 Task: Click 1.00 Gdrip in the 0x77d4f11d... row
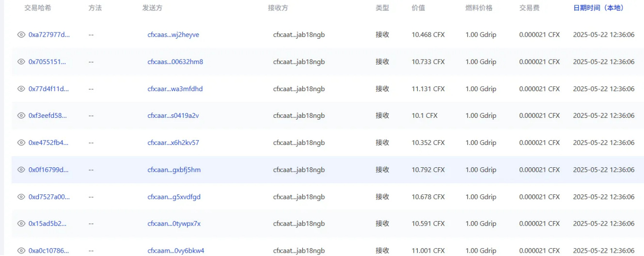(481, 89)
